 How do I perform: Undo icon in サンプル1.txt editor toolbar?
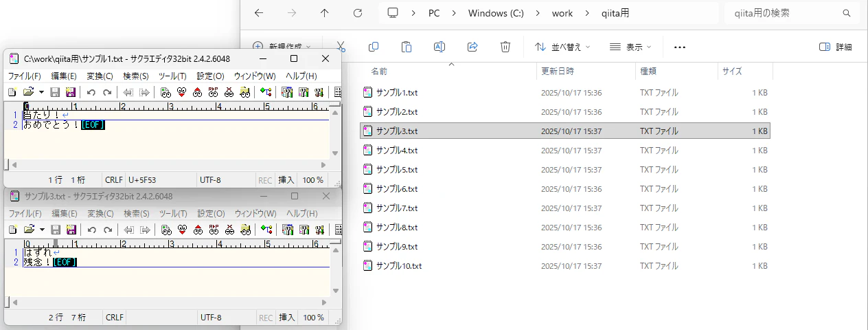tap(91, 92)
